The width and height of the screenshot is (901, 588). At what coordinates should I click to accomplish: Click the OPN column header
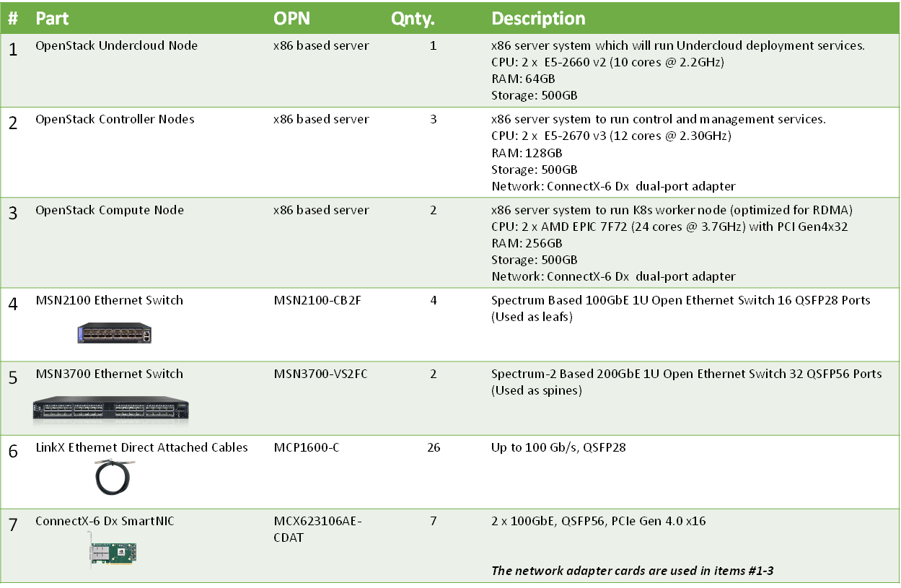291,18
